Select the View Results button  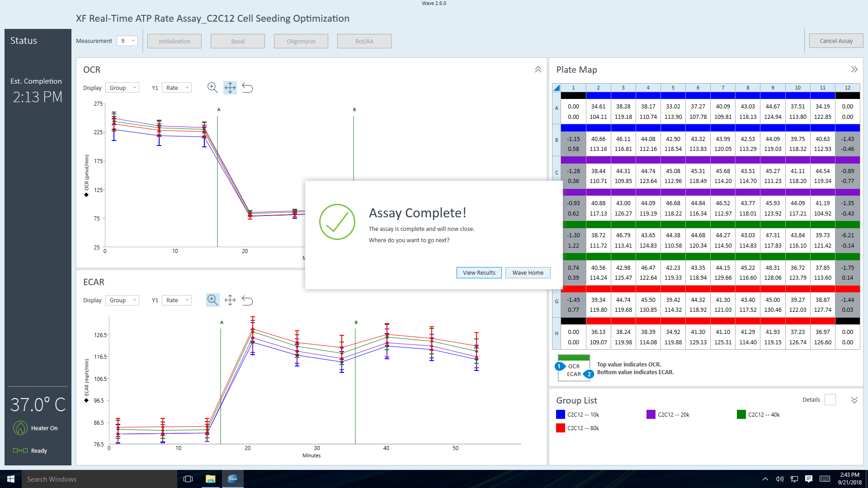coord(479,273)
